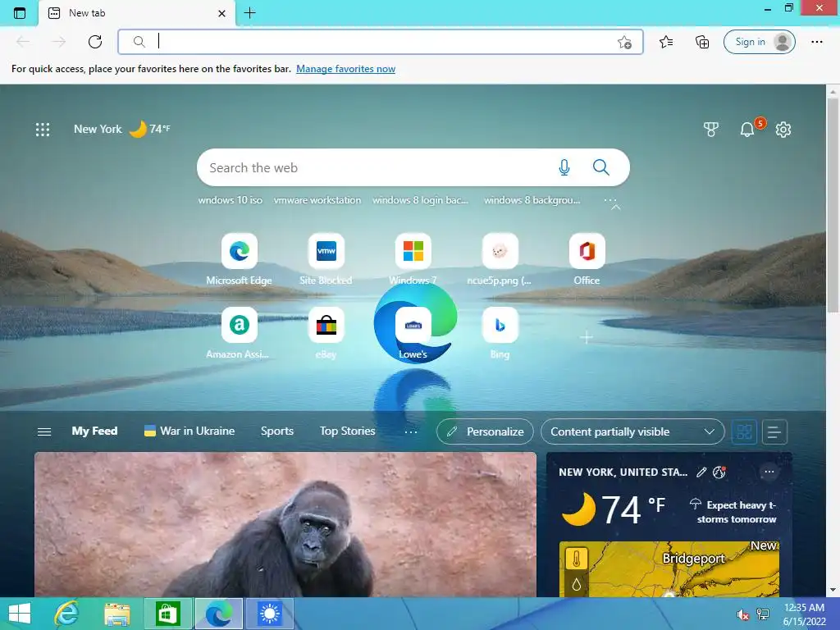Toggle temperature layer on weather map
The width and height of the screenshot is (840, 630).
(x=577, y=559)
